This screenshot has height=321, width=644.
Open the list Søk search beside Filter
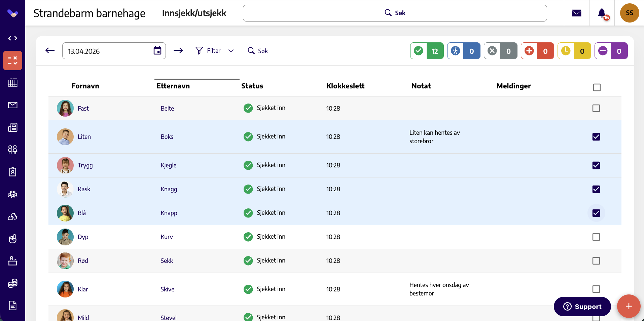click(258, 51)
